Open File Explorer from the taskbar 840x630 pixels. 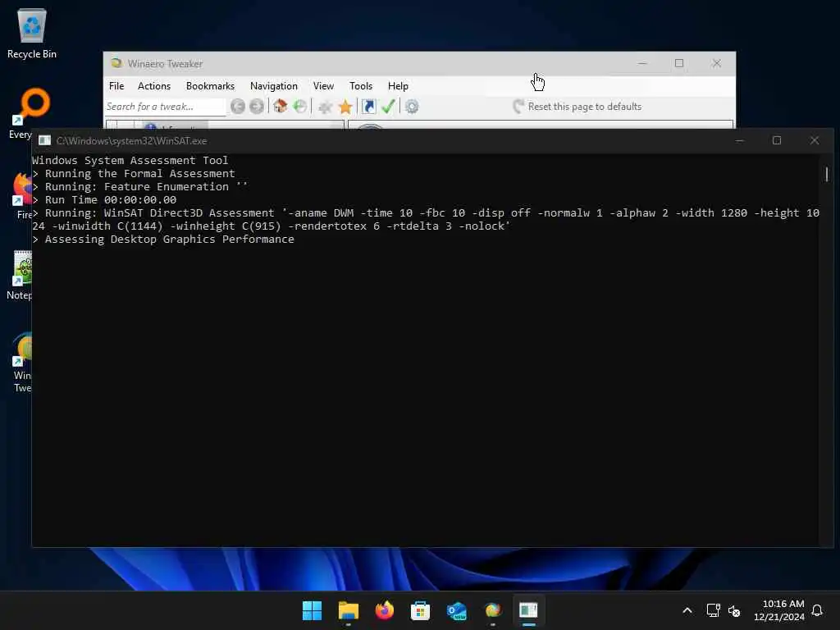click(x=348, y=610)
